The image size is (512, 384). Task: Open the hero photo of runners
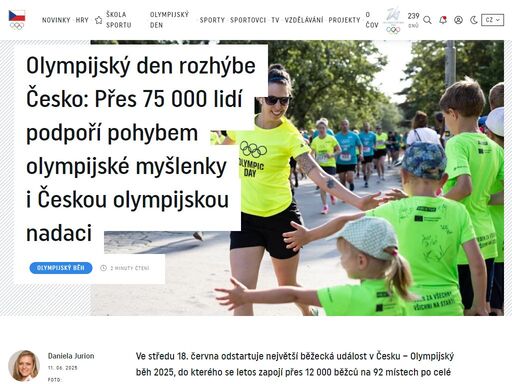point(367,178)
